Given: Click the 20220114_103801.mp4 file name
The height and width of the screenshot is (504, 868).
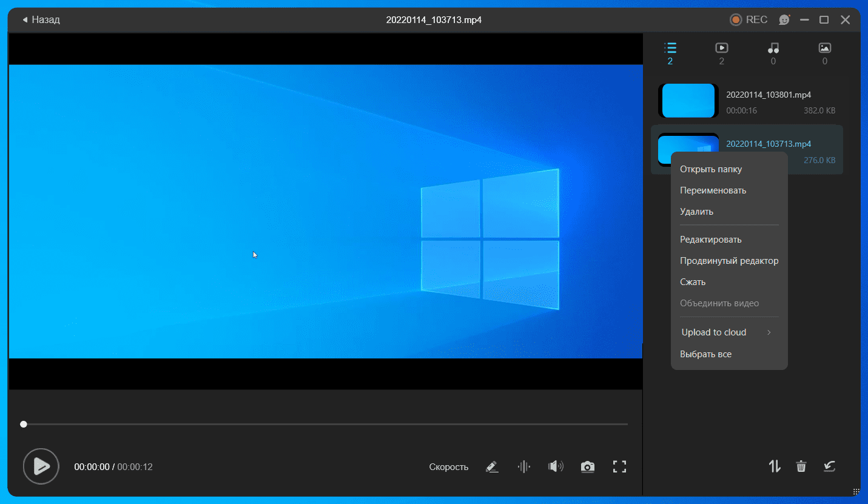Looking at the screenshot, I should click(x=769, y=95).
